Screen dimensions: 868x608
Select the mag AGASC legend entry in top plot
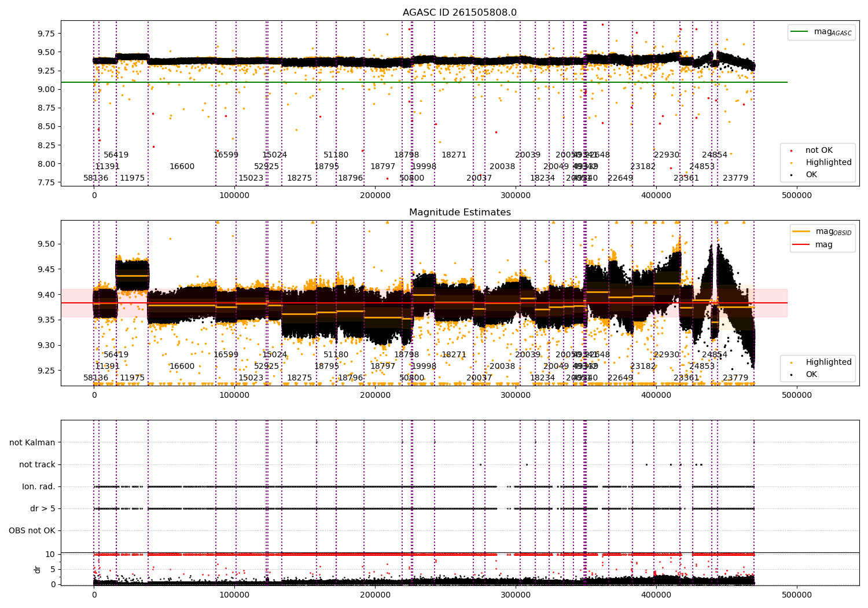(x=821, y=32)
